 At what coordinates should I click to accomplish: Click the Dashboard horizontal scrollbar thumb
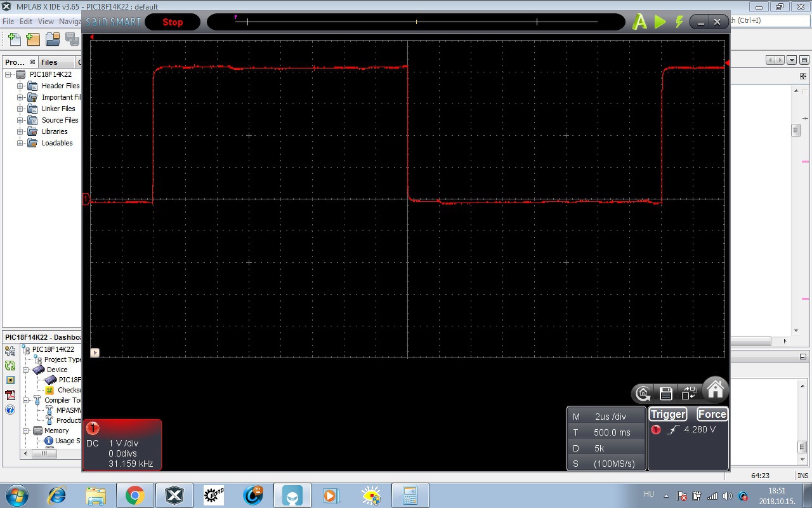point(44,453)
